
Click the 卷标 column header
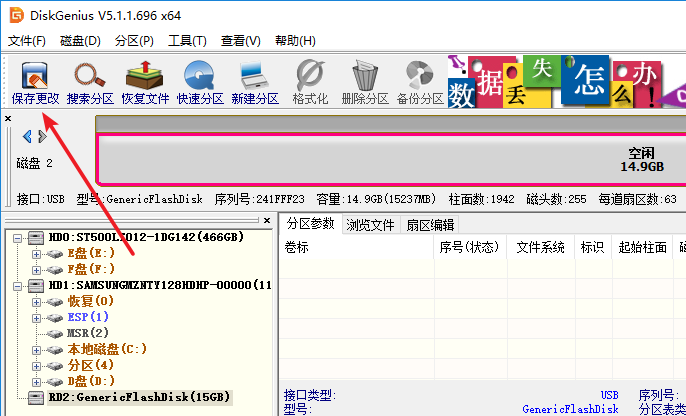(x=356, y=247)
